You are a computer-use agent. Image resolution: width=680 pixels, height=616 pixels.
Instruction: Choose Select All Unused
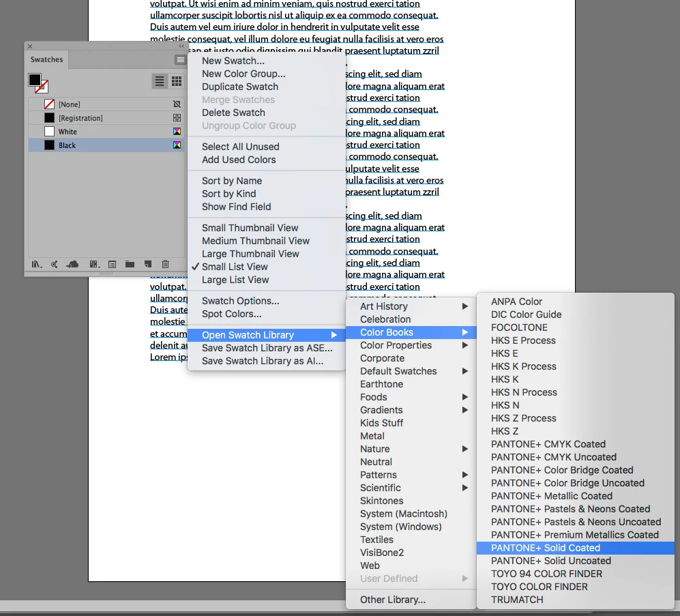pos(266,147)
